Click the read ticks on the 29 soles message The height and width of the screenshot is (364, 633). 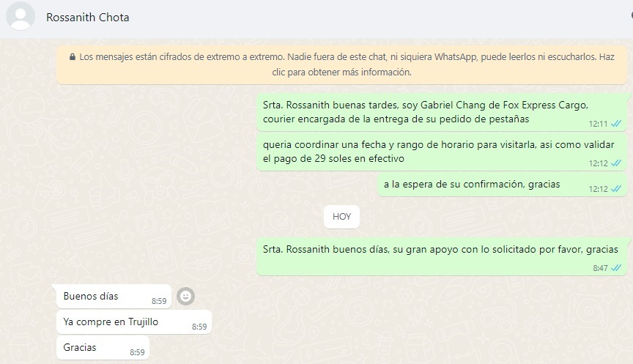pos(616,163)
